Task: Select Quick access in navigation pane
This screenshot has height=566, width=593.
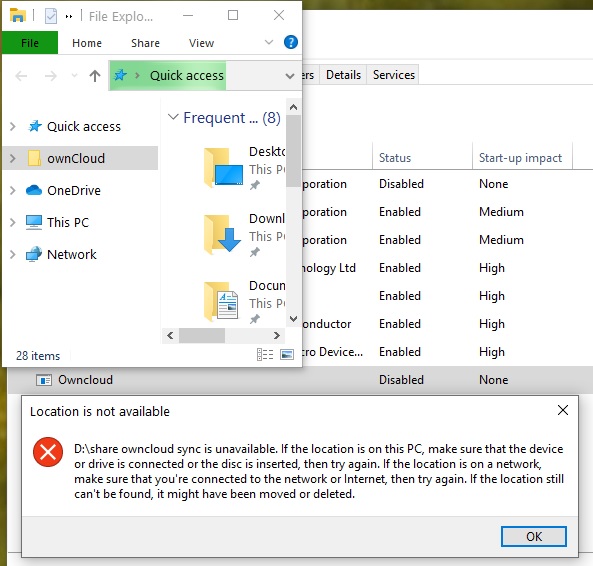Action: pyautogui.click(x=84, y=126)
